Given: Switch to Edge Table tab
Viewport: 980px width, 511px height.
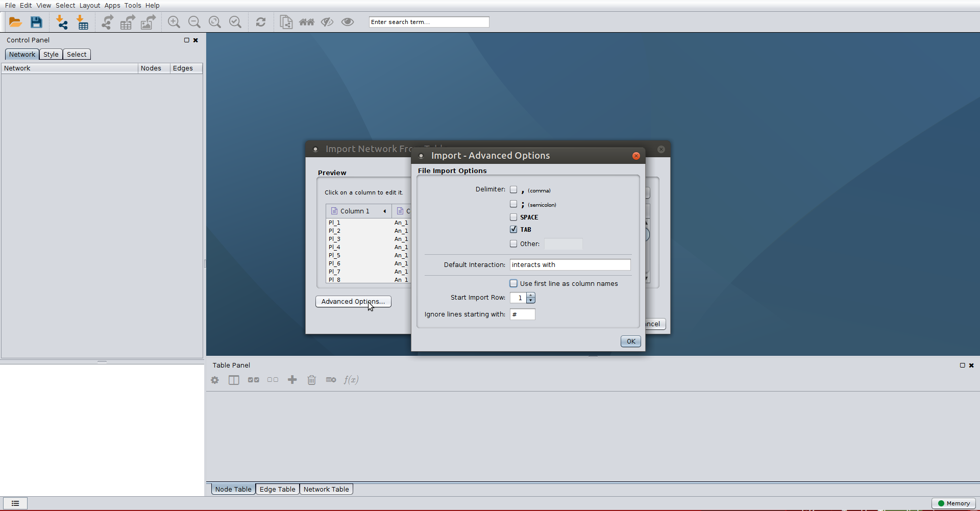Looking at the screenshot, I should point(278,489).
